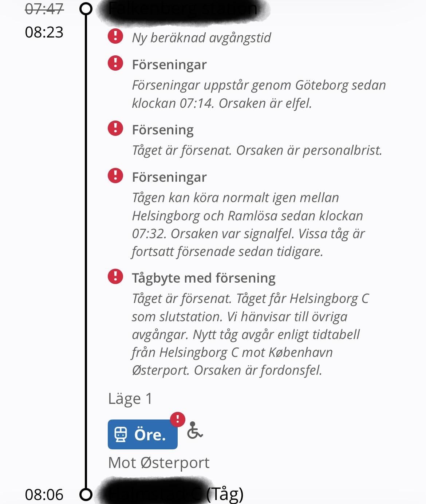Tap the wheelchair accessibility icon
This screenshot has height=504, width=426.
coord(195,430)
